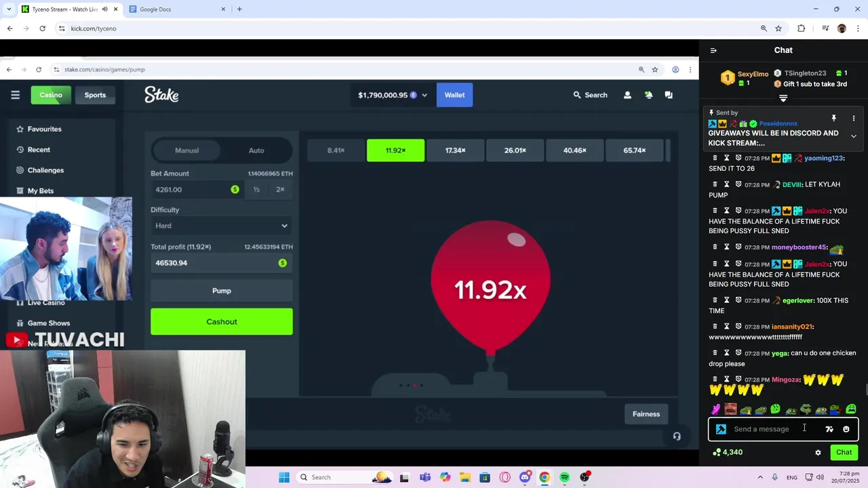This screenshot has height=488, width=868.
Task: Open the Stake user profile icon
Action: (627, 95)
